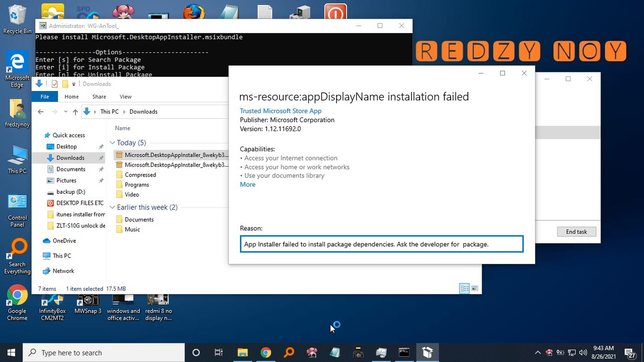Select Pictures in the navigation pane
Image resolution: width=644 pixels, height=362 pixels.
66,180
